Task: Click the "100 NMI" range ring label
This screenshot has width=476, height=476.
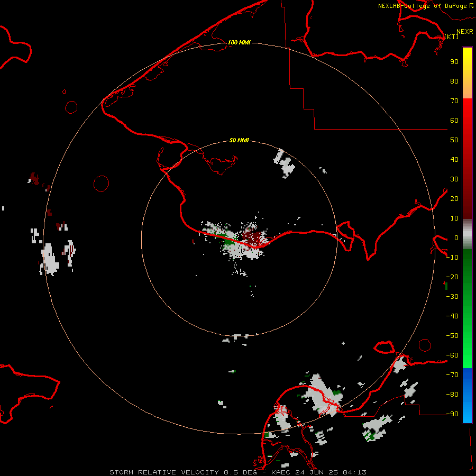Action: (x=239, y=42)
